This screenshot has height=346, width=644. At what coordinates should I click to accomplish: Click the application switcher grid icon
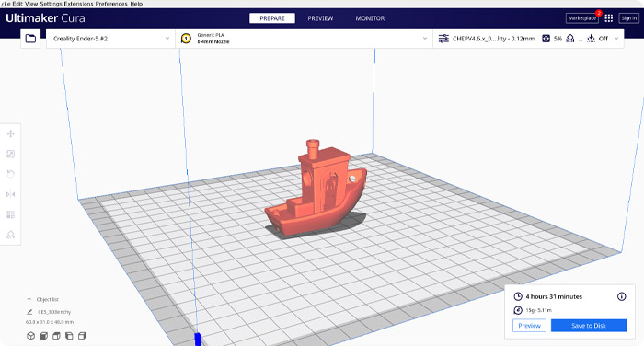coord(609,18)
